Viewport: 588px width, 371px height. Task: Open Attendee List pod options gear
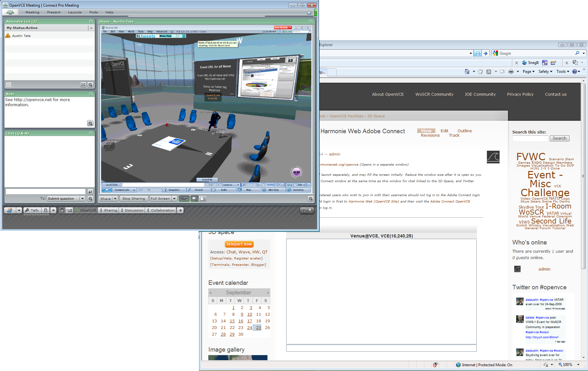[91, 85]
